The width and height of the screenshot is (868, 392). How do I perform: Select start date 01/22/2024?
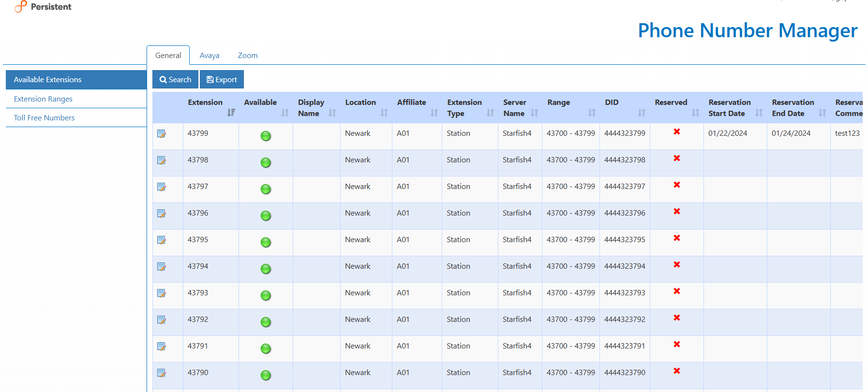coord(727,133)
